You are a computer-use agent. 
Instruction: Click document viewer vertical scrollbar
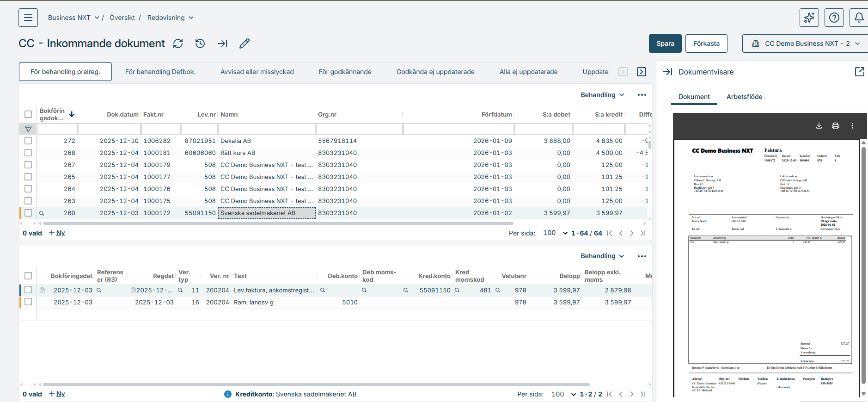pos(863,265)
